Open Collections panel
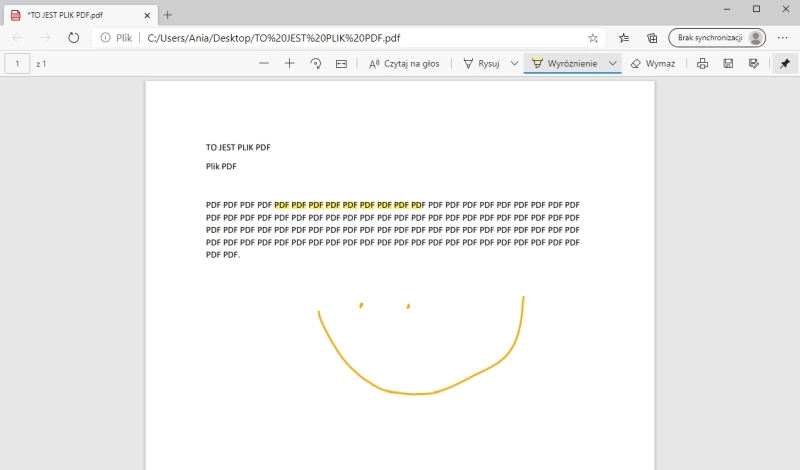 click(x=652, y=38)
